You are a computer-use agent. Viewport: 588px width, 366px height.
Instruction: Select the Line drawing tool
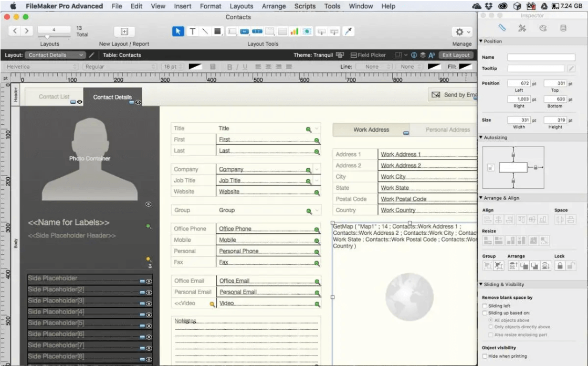click(205, 31)
